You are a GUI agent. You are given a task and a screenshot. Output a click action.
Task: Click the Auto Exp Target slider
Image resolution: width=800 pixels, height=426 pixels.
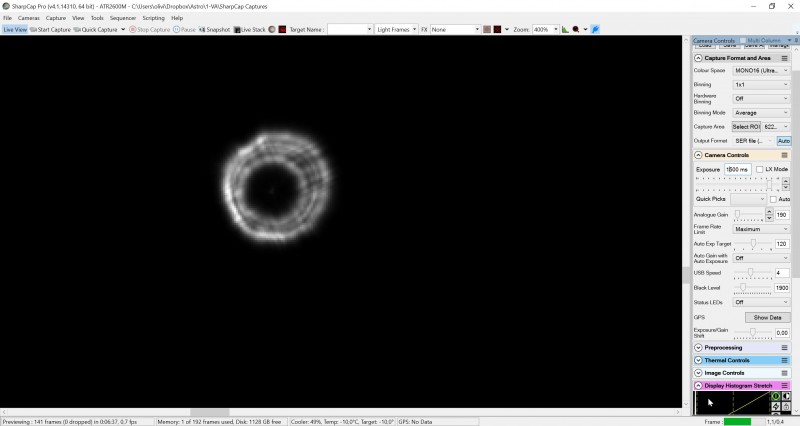753,244
